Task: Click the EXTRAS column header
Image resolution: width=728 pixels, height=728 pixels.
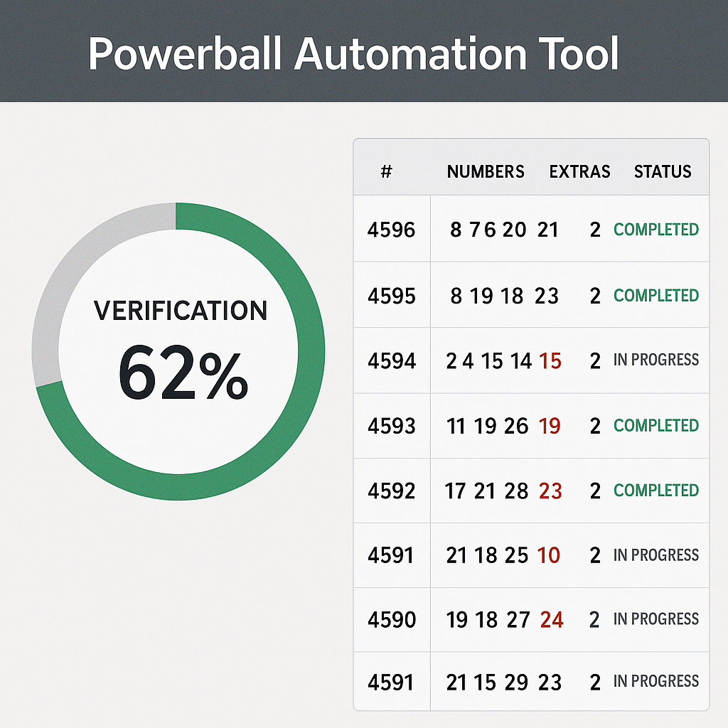Action: click(x=579, y=172)
